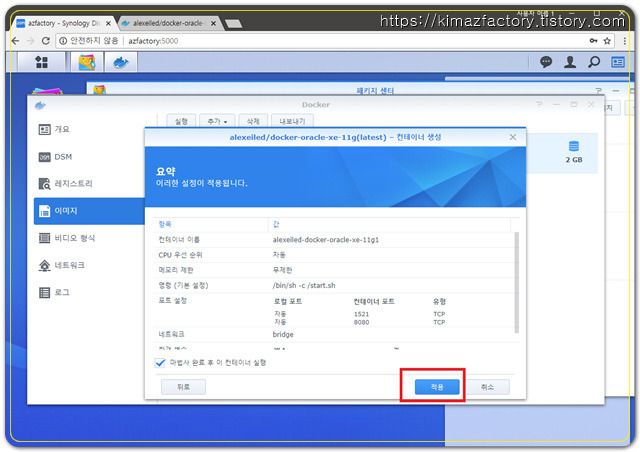
Task: Switch to azfactory Synology browser tab
Action: pyautogui.click(x=63, y=23)
